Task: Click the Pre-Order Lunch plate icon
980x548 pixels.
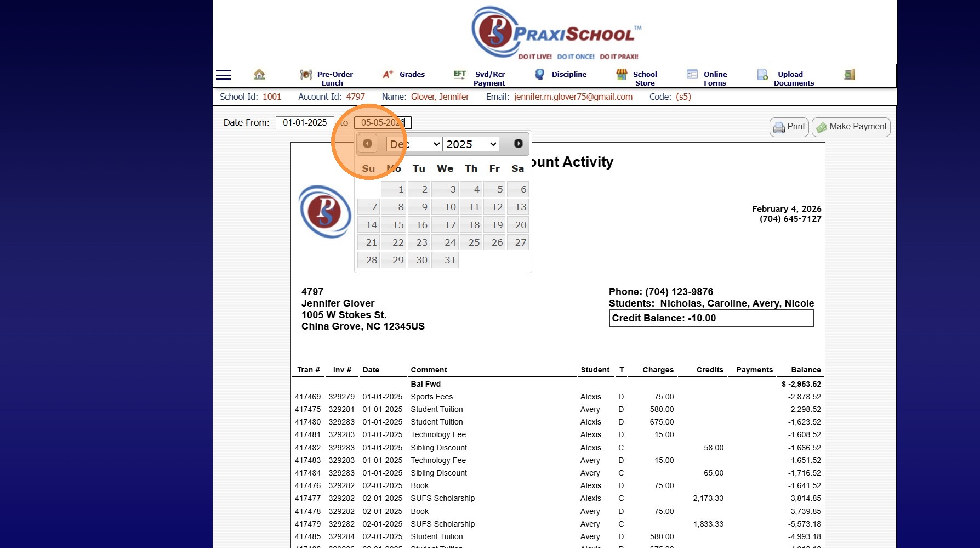Action: click(x=306, y=75)
